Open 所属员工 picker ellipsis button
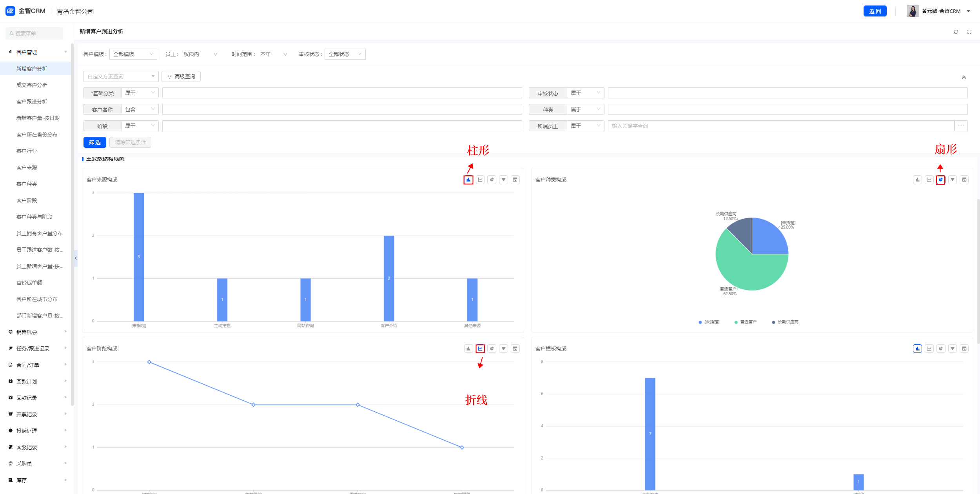Screen dimensions: 980x494 tap(961, 126)
